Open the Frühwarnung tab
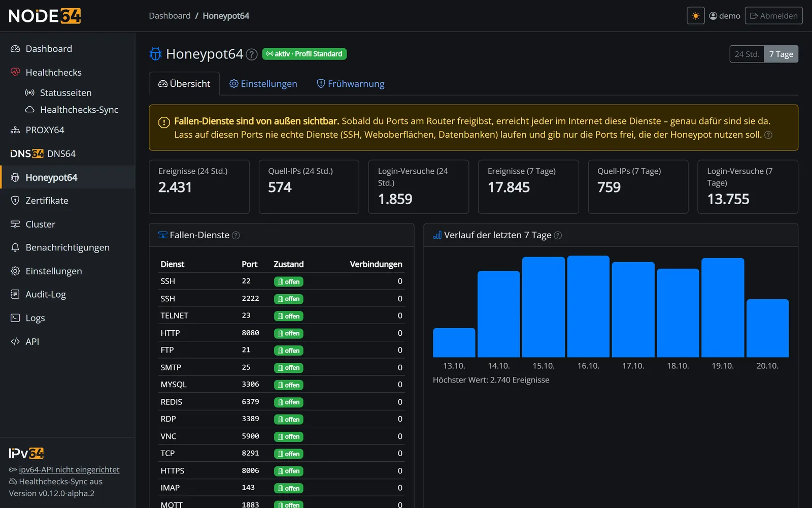 tap(351, 84)
